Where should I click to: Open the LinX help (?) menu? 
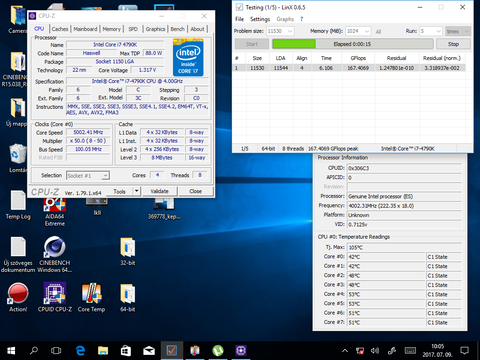301,19
